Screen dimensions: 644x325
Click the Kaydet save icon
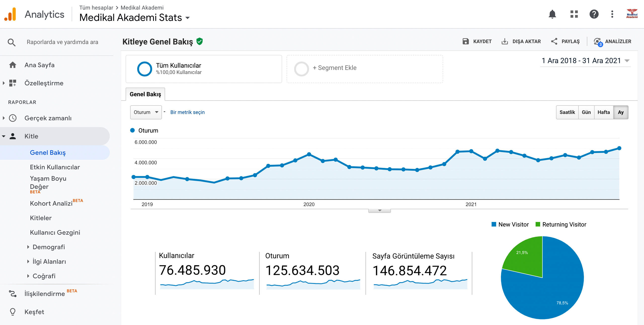pyautogui.click(x=465, y=42)
